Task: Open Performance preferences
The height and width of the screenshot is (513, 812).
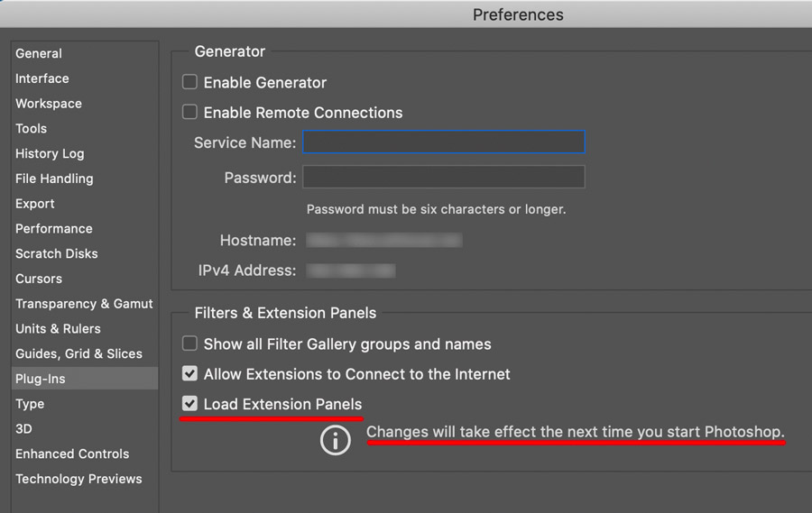Action: pyautogui.click(x=54, y=229)
